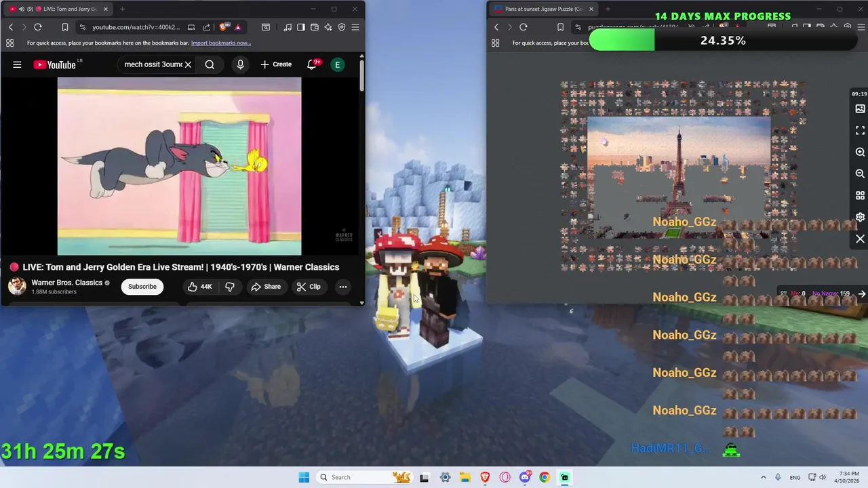Open Brave browser from the taskbar
Viewport: 868px width, 488px height.
point(485,477)
